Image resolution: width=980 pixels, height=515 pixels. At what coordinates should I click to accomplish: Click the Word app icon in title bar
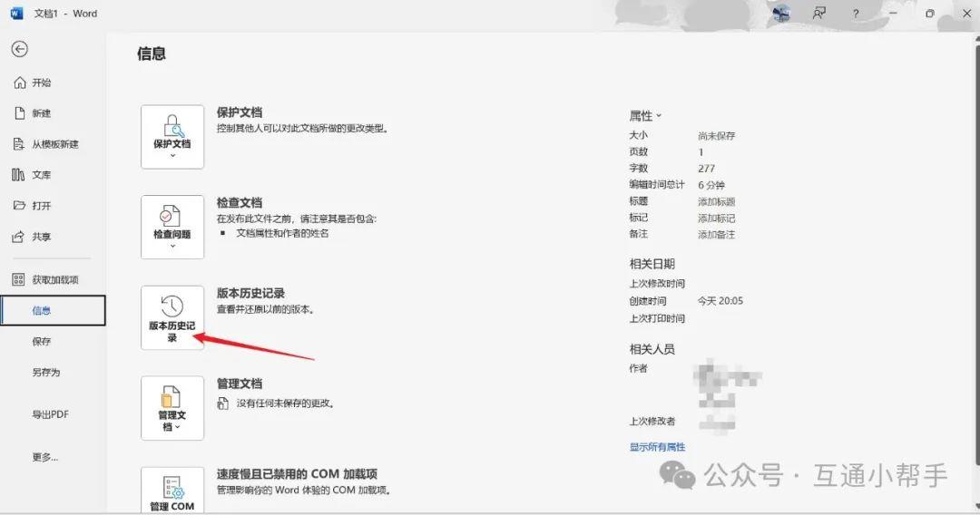17,13
